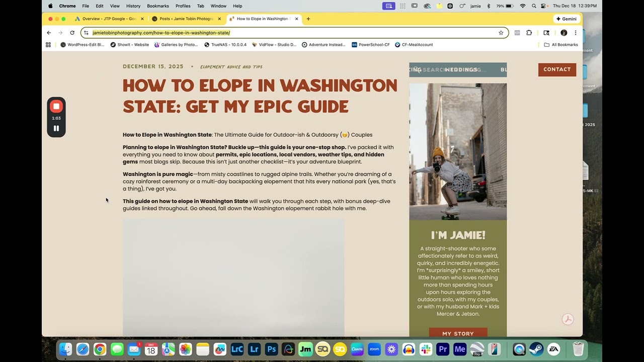The image size is (644, 362).
Task: Launch Zoom from the Dock
Action: 374,349
